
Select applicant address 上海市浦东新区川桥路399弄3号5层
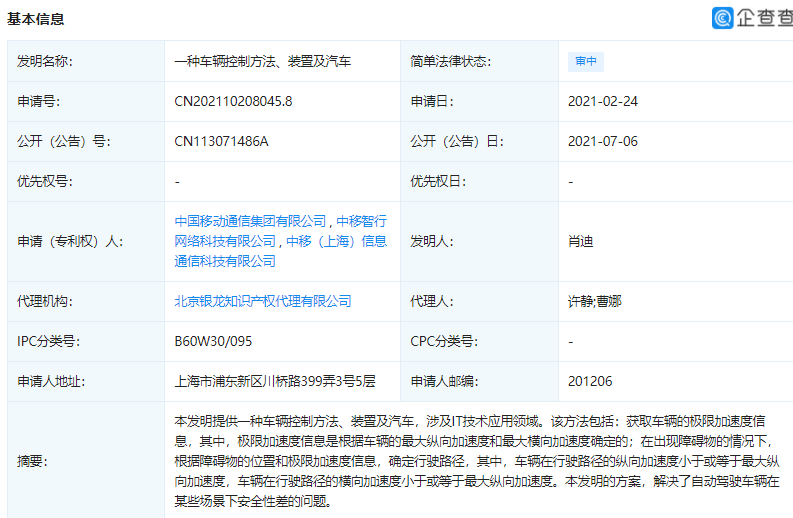click(x=275, y=381)
